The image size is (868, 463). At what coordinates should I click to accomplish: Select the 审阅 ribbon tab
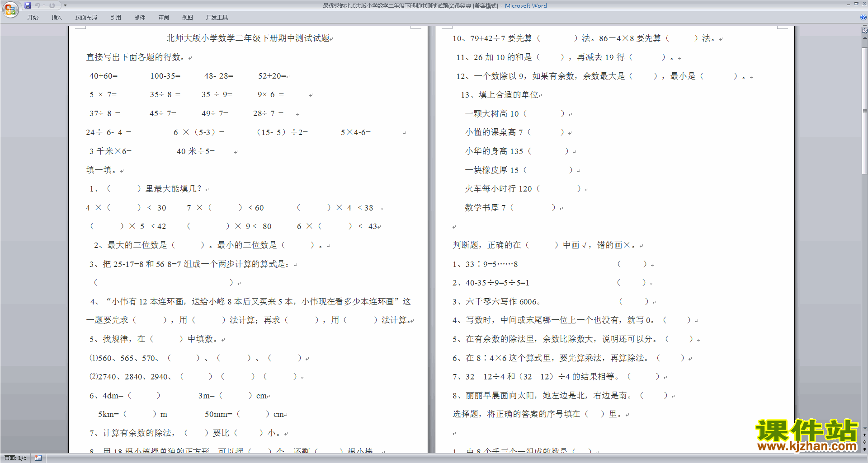point(164,18)
